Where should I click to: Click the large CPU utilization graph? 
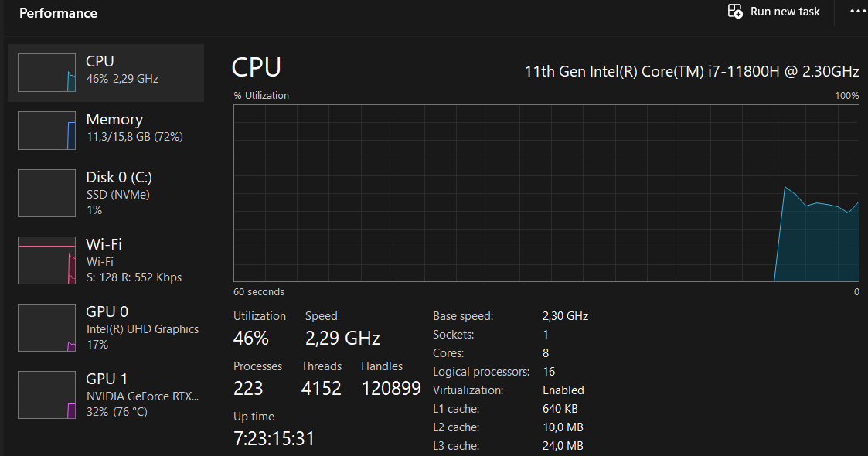pyautogui.click(x=546, y=193)
